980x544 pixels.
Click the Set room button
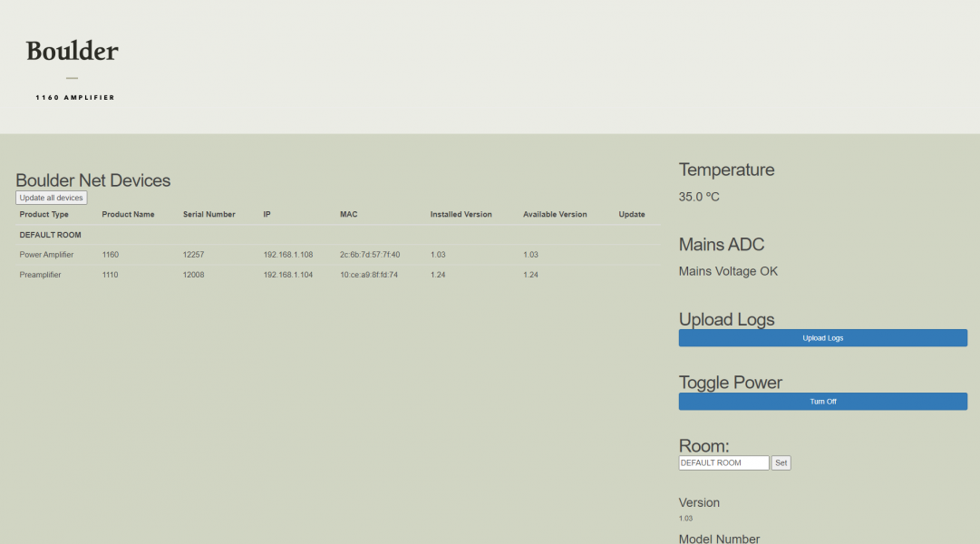point(781,462)
